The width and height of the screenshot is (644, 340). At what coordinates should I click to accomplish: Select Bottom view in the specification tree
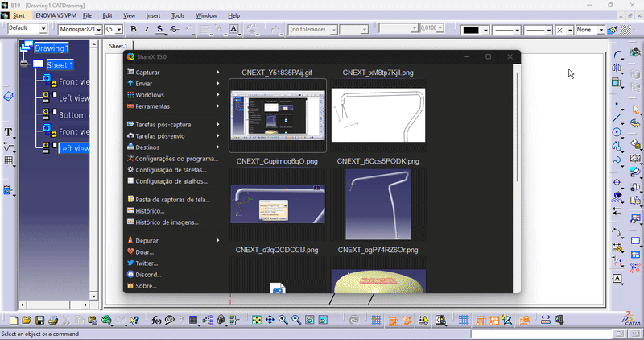tap(72, 115)
